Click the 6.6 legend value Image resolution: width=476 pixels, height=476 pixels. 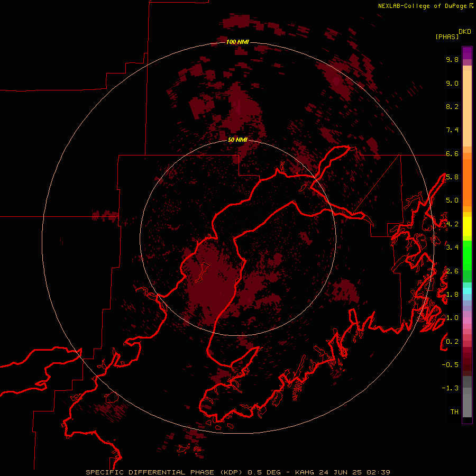click(x=452, y=153)
